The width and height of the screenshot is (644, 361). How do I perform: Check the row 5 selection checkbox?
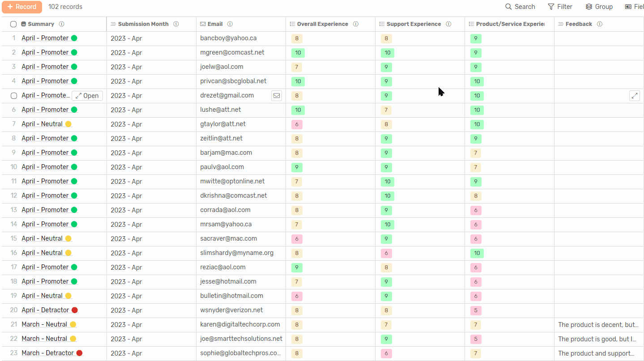click(13, 96)
